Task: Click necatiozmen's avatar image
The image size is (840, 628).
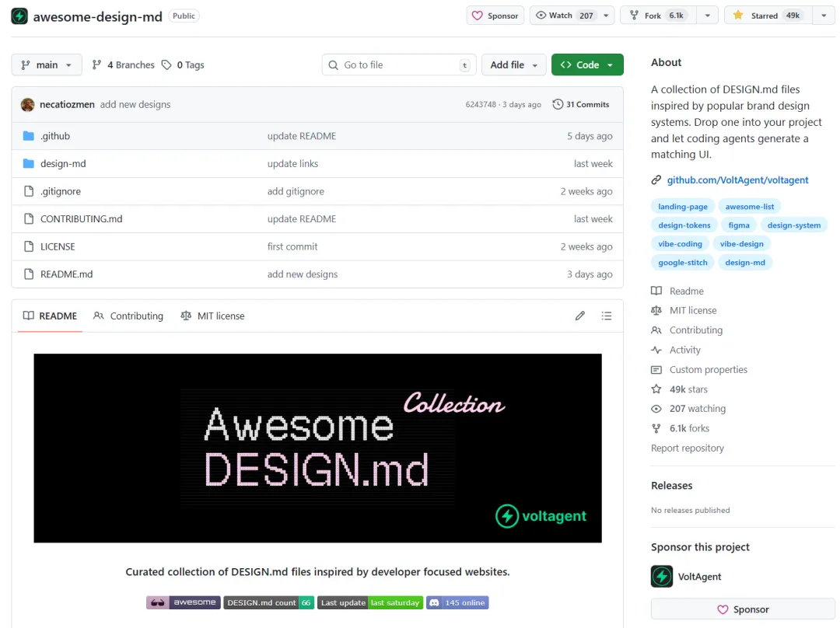Action: click(28, 104)
